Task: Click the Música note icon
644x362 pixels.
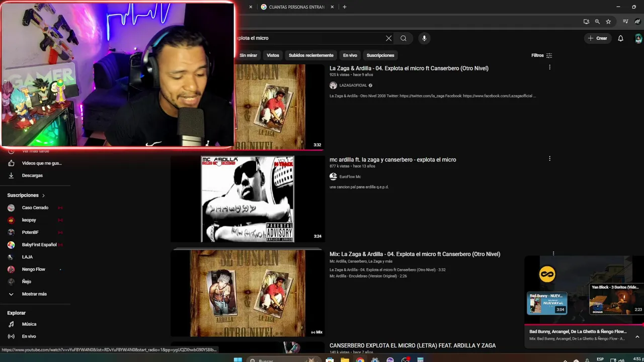Action: click(x=11, y=324)
